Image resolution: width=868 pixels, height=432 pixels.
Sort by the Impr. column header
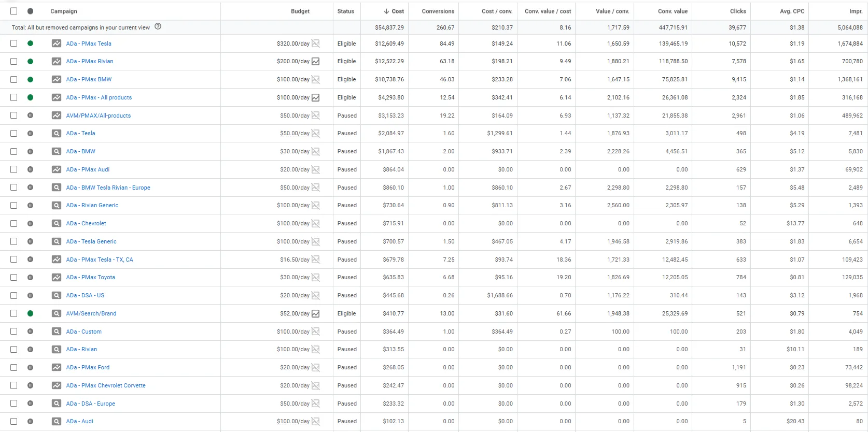856,11
